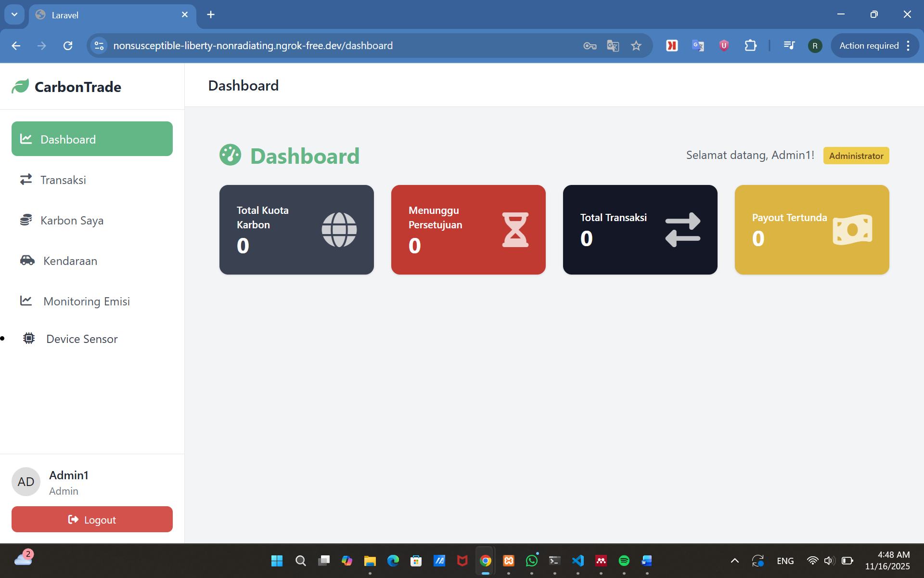
Task: Go to Karbon Saya page
Action: pos(92,220)
